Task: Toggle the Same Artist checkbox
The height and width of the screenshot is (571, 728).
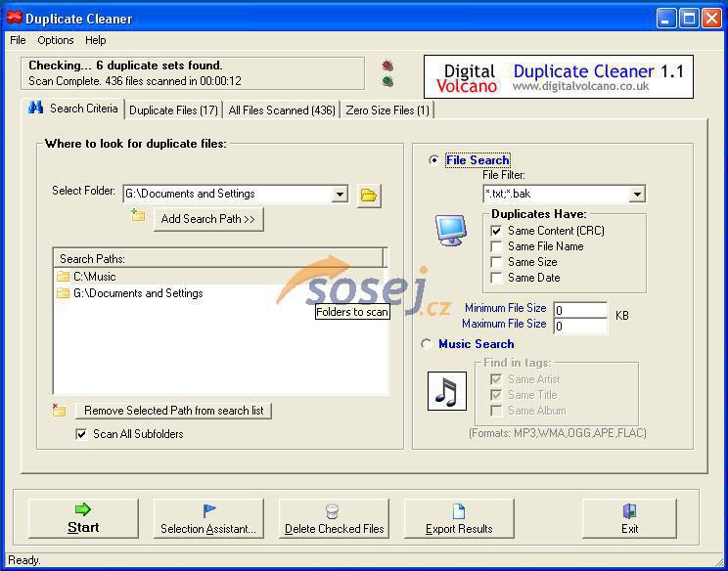Action: tap(496, 379)
